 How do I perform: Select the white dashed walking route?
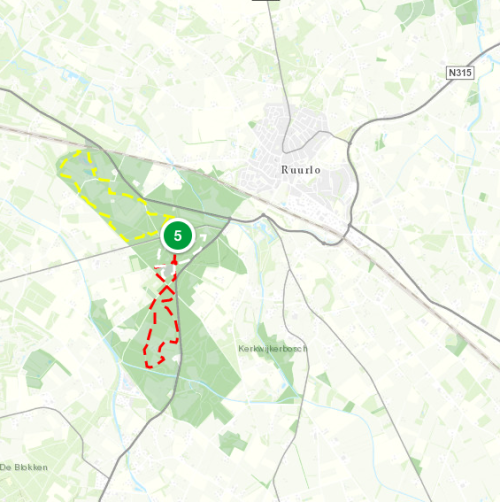pyautogui.click(x=192, y=252)
